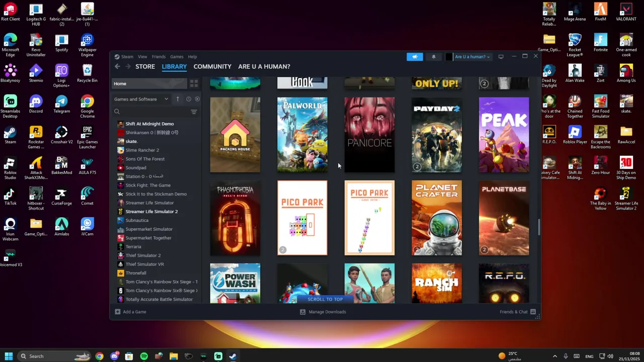The image size is (644, 362).
Task: Toggle ready to play filter
Action: tap(197, 99)
